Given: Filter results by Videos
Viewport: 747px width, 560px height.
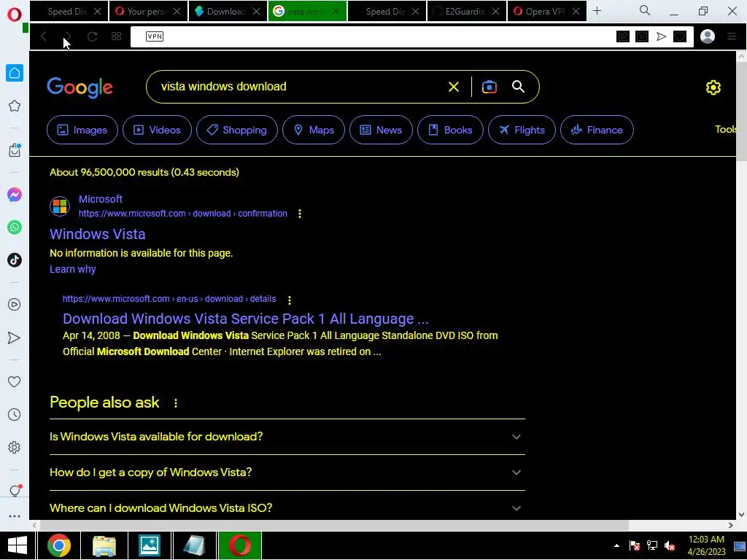Looking at the screenshot, I should click(158, 130).
